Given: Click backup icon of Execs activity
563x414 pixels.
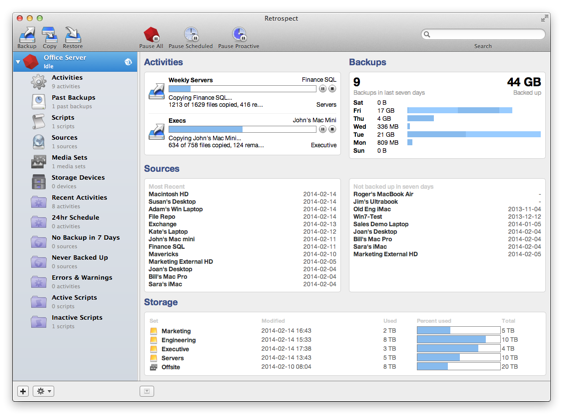Looking at the screenshot, I should (x=157, y=131).
